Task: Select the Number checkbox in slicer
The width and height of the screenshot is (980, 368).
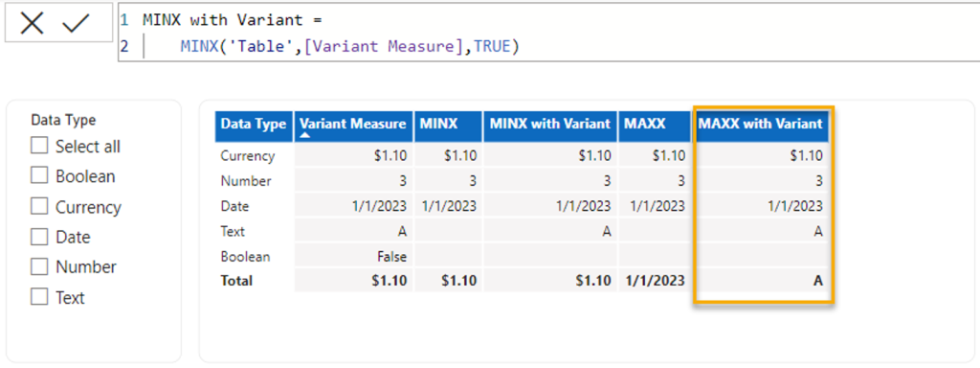Action: [x=39, y=266]
